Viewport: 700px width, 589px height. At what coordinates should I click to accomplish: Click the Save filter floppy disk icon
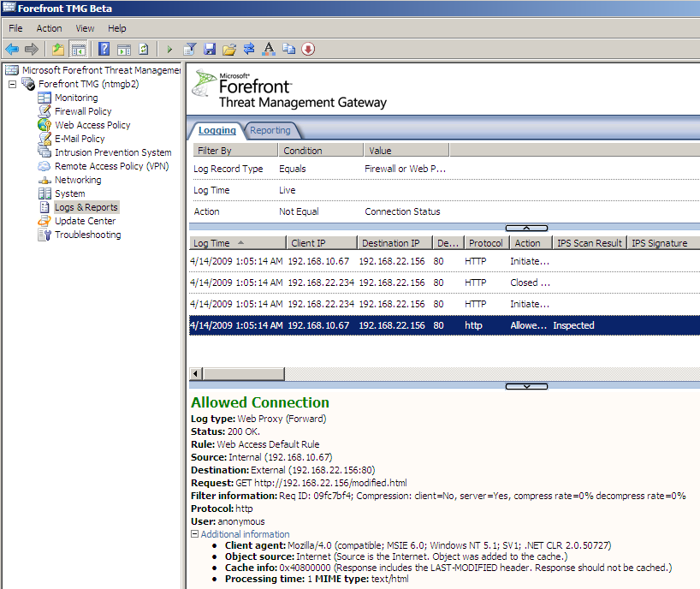pyautogui.click(x=210, y=49)
